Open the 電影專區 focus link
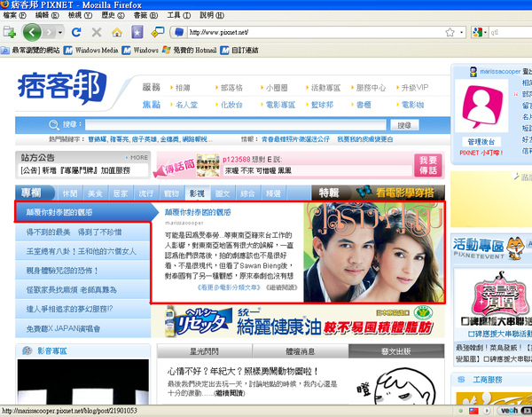532x417 pixels. pyautogui.click(x=280, y=105)
